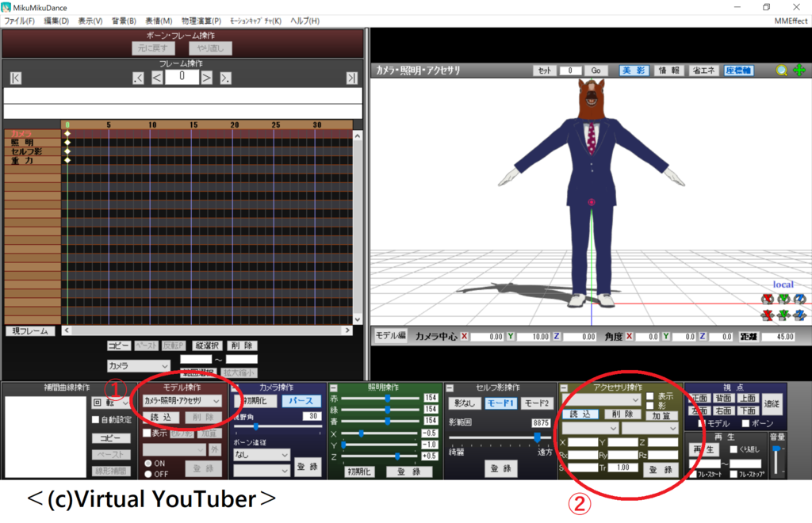Select OFF radio button

[148, 474]
